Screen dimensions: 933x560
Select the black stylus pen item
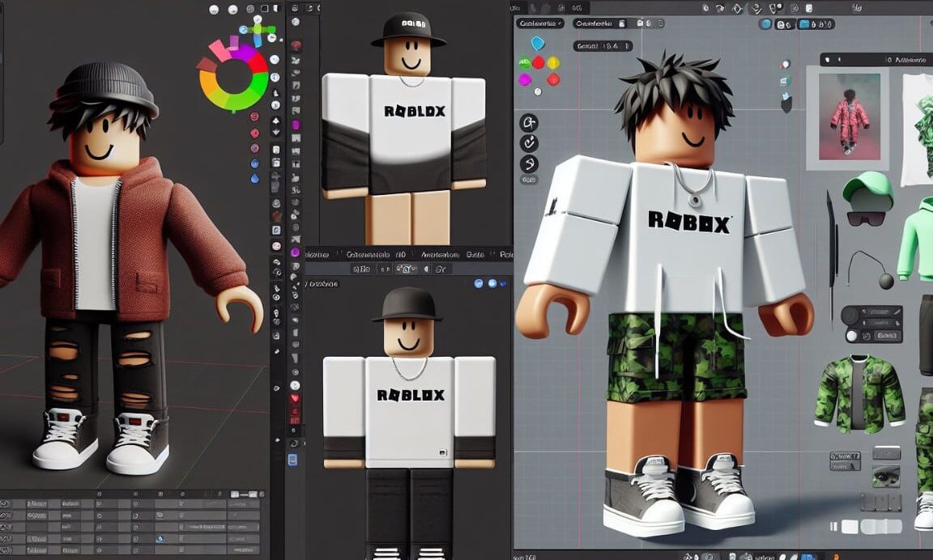pyautogui.click(x=832, y=256)
